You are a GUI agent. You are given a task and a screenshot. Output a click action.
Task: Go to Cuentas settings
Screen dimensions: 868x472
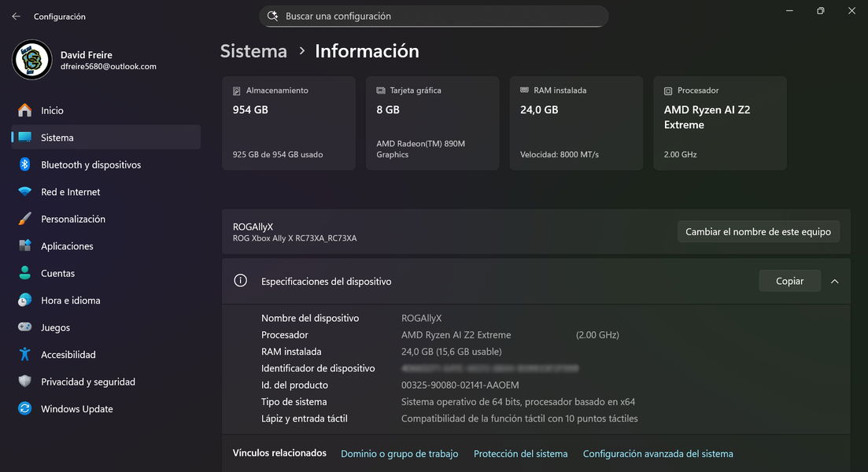[57, 274]
